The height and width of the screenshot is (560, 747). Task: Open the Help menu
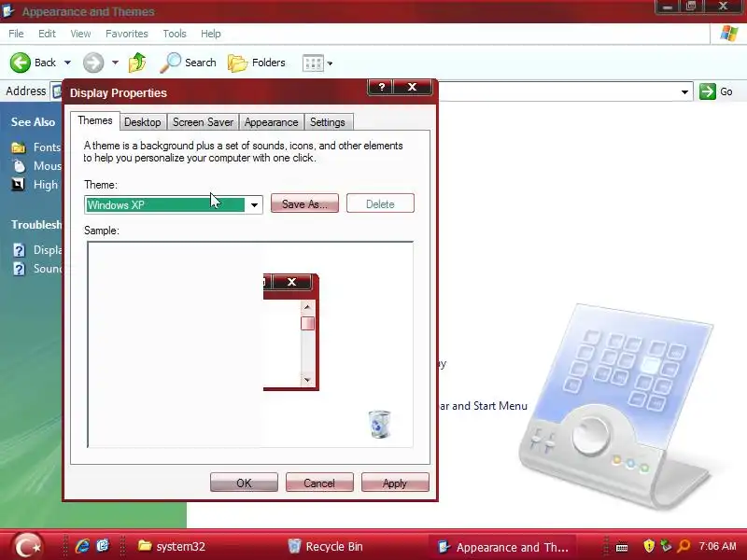[x=211, y=34]
